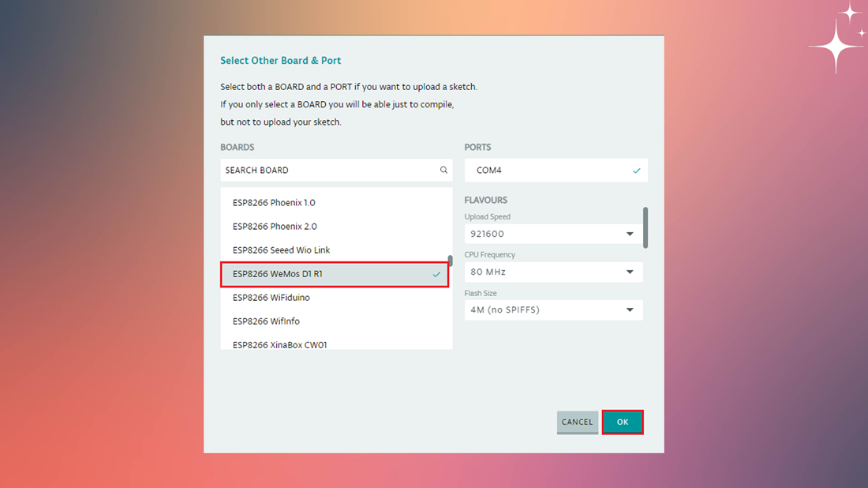Click the boards list scrollbar thumb

(x=450, y=261)
